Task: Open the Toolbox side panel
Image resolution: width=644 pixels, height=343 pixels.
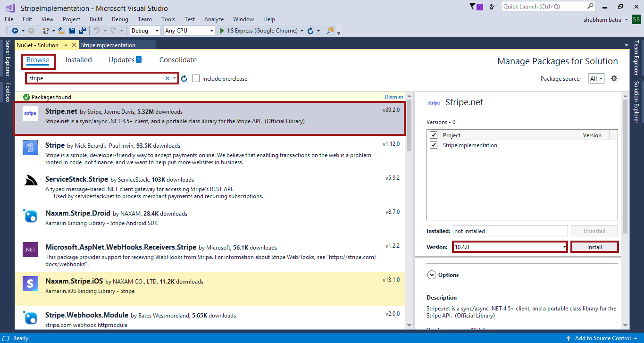Action: coord(7,92)
